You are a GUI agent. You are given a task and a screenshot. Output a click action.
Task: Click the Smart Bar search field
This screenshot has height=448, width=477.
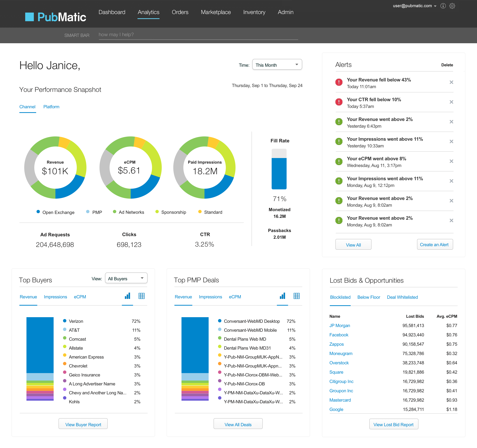198,35
